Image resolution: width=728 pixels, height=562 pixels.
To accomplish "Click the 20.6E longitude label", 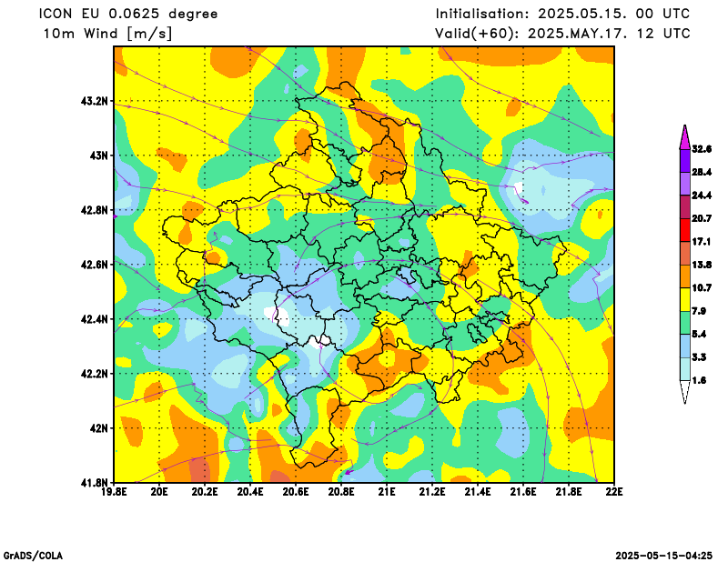I will (296, 492).
